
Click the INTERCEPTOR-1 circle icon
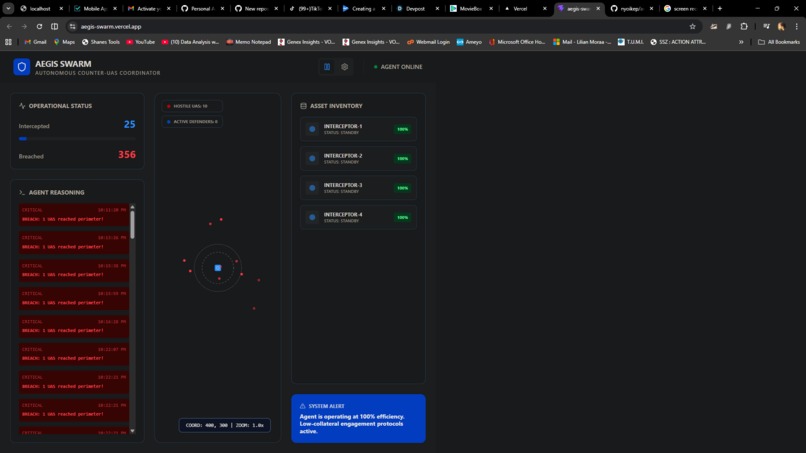point(312,129)
